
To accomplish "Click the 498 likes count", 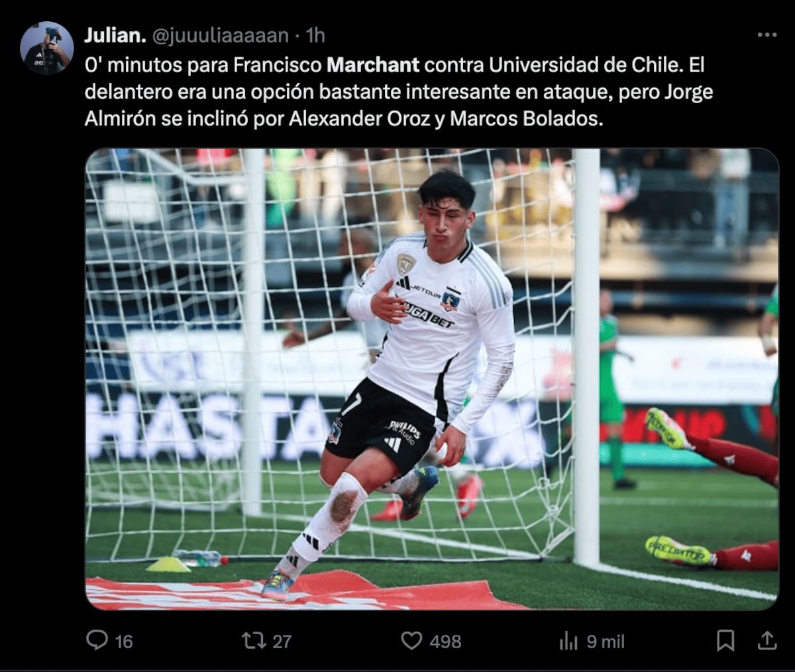I will coord(445,641).
